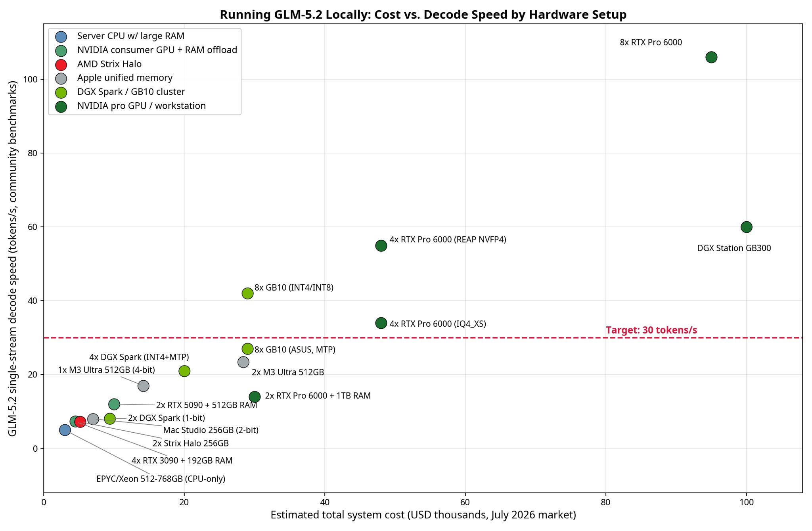The width and height of the screenshot is (812, 531).
Task: Click the x-axis tick label 40
Action: click(x=325, y=502)
